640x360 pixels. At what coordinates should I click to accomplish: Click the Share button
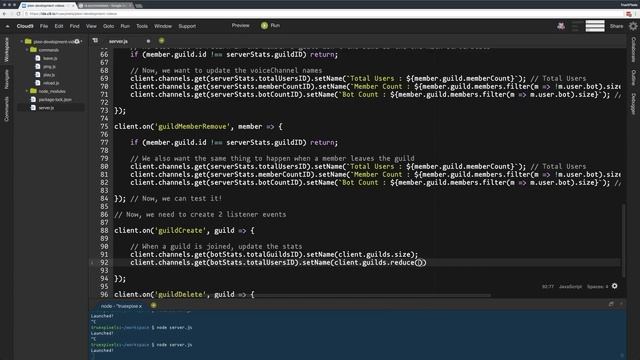click(x=616, y=26)
